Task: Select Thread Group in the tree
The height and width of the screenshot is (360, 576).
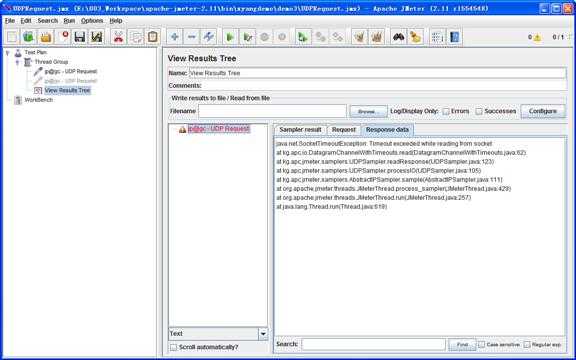Action: [51, 62]
